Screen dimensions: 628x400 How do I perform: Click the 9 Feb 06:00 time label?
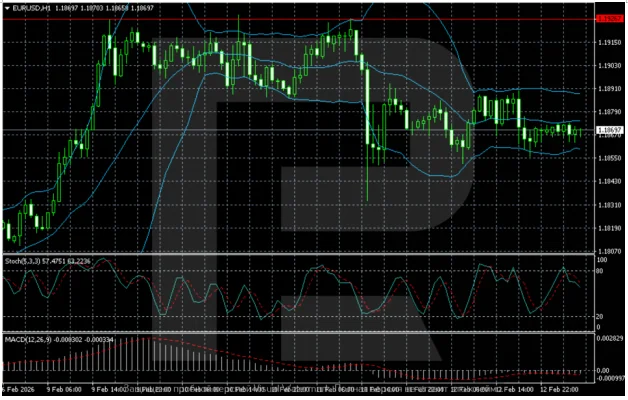[x=64, y=390]
